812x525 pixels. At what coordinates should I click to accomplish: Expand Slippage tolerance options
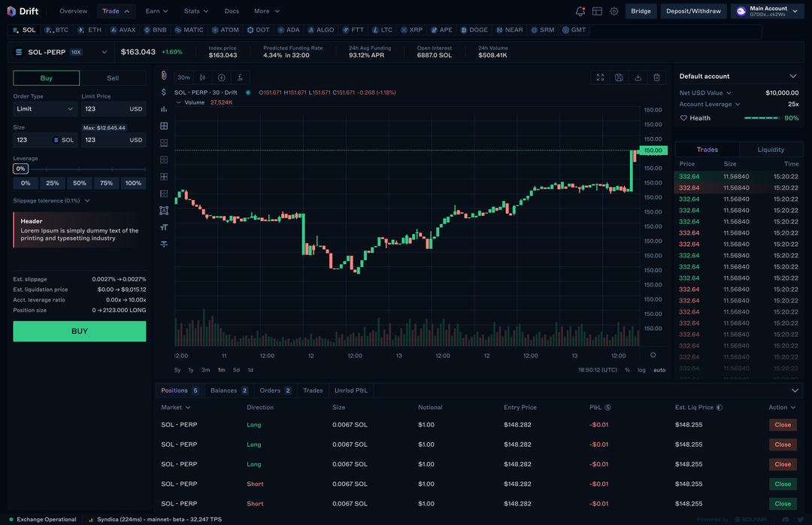coord(87,201)
